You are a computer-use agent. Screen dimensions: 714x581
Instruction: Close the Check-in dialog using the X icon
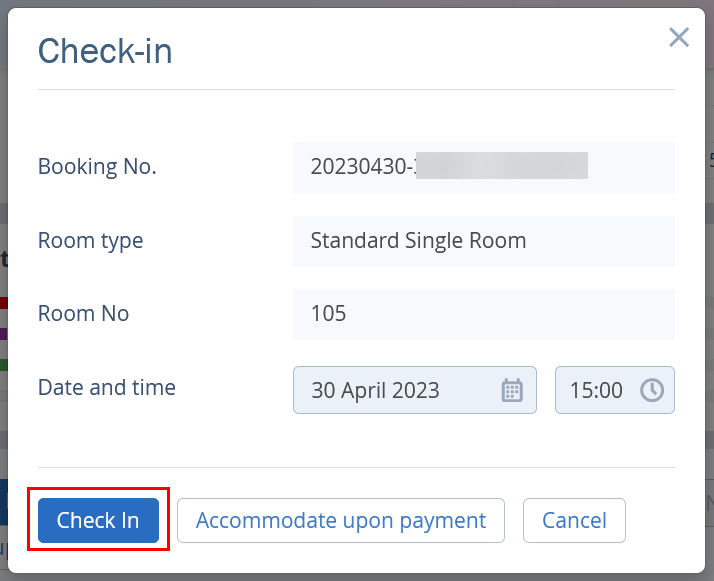(x=678, y=37)
